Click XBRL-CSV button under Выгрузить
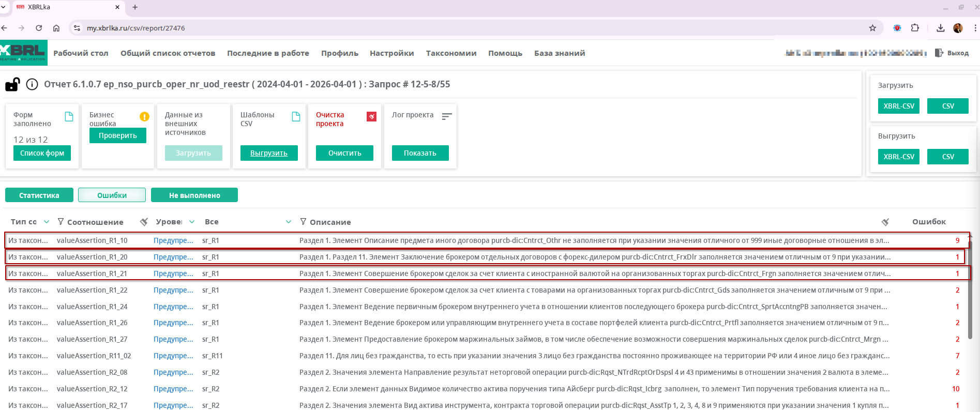980x412 pixels. [898, 157]
